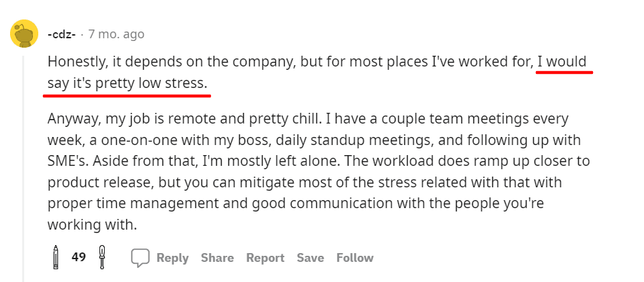Report this comment
644x282 pixels.
pos(265,258)
